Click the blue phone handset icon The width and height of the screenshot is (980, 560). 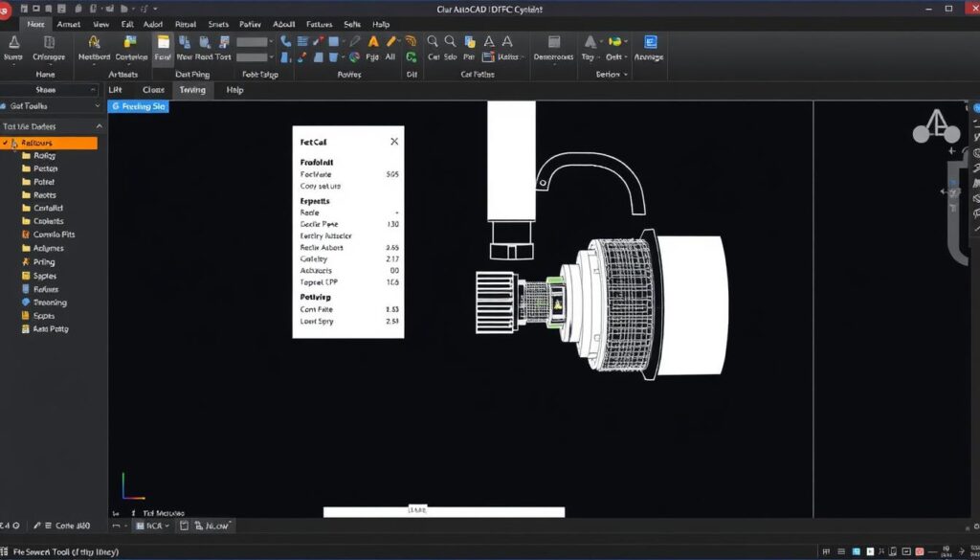coord(285,41)
